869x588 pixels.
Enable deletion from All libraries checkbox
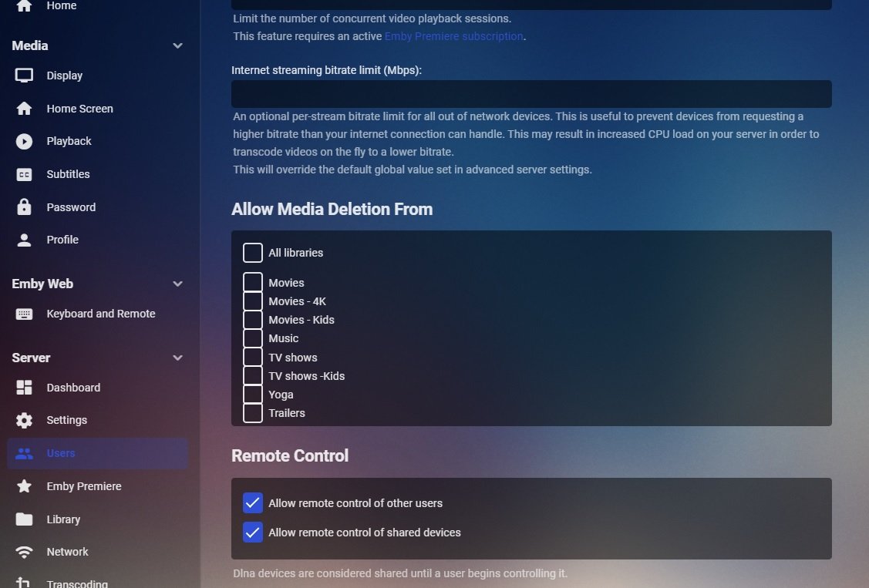(253, 253)
